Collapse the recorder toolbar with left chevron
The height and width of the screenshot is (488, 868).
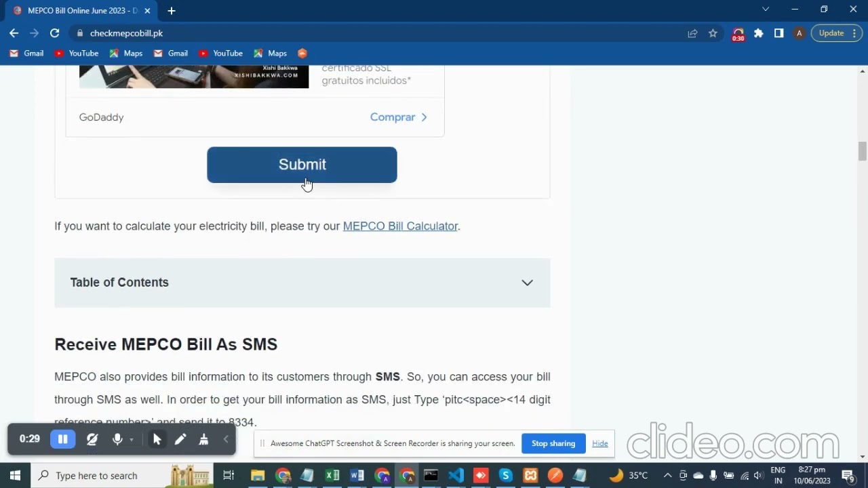[x=226, y=439]
